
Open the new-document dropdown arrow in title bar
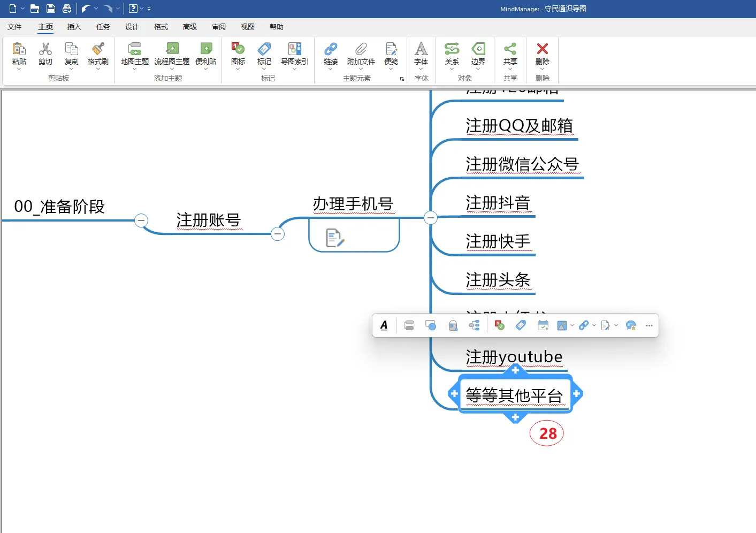pos(23,9)
